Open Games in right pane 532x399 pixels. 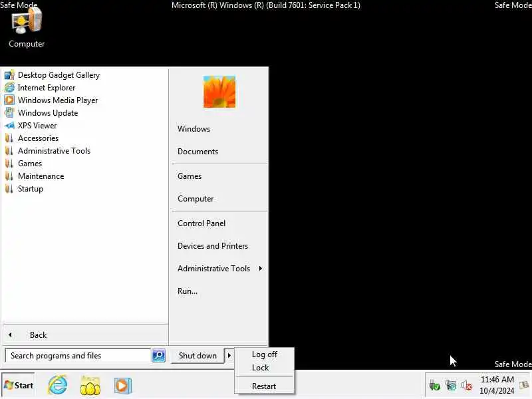(190, 176)
